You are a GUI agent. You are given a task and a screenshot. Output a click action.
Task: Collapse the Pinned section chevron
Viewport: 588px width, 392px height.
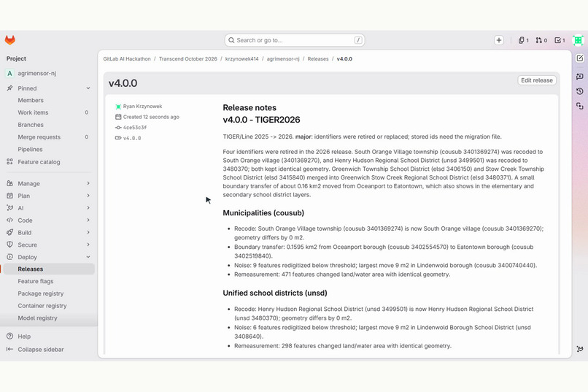[x=88, y=88]
